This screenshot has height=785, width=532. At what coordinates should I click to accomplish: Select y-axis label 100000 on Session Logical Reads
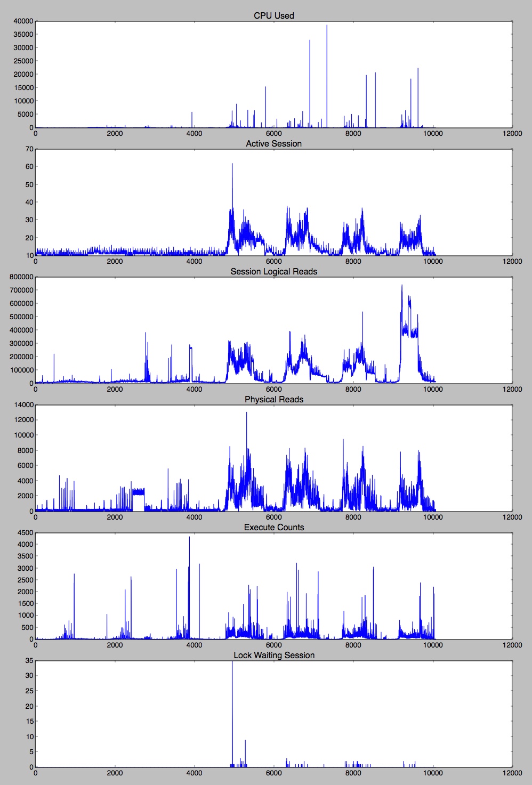(21, 370)
